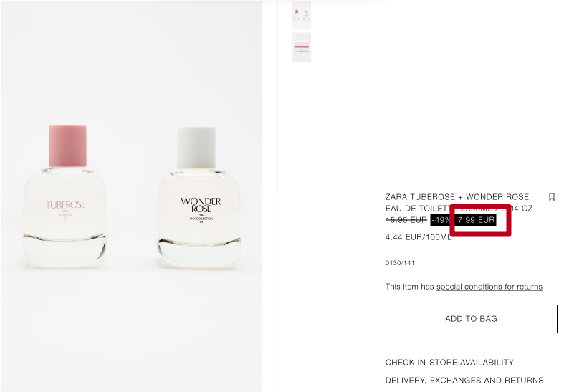Open the second thumbnail showing the pink box
The image size is (564, 392).
(x=301, y=47)
